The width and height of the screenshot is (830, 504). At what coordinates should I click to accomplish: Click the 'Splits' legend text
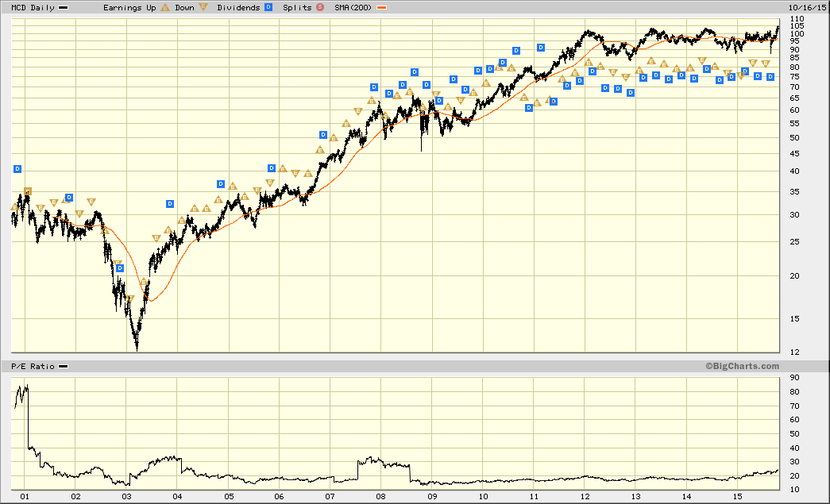298,7
